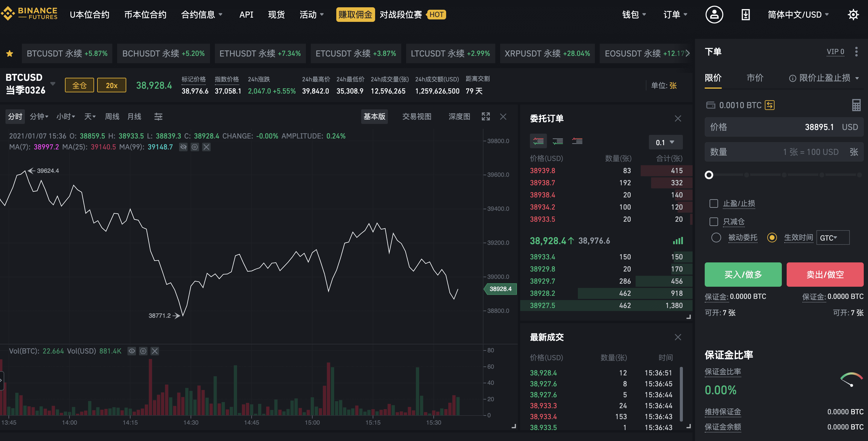Open the 订单 orders dropdown
The image size is (868, 441).
675,15
